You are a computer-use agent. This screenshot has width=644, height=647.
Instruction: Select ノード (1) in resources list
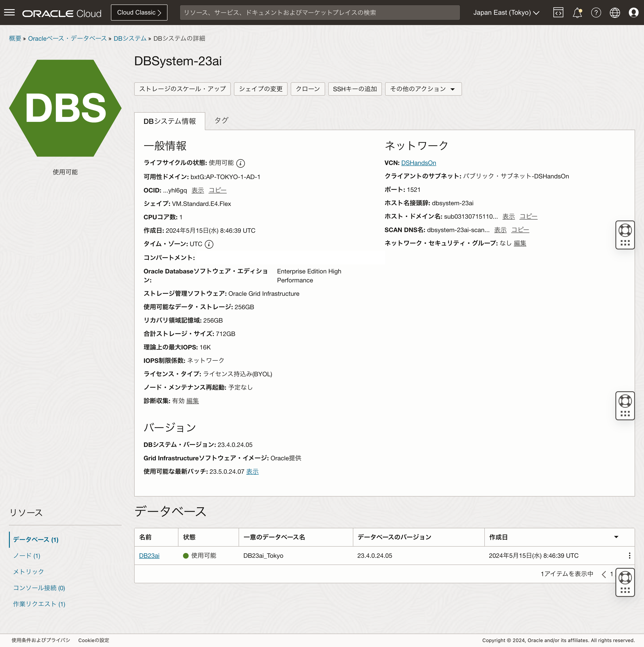(x=27, y=556)
